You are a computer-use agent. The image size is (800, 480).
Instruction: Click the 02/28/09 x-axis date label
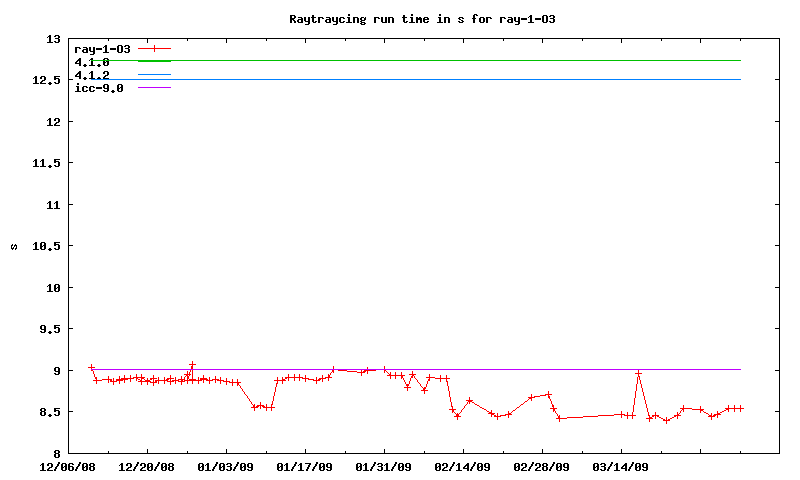pos(542,466)
